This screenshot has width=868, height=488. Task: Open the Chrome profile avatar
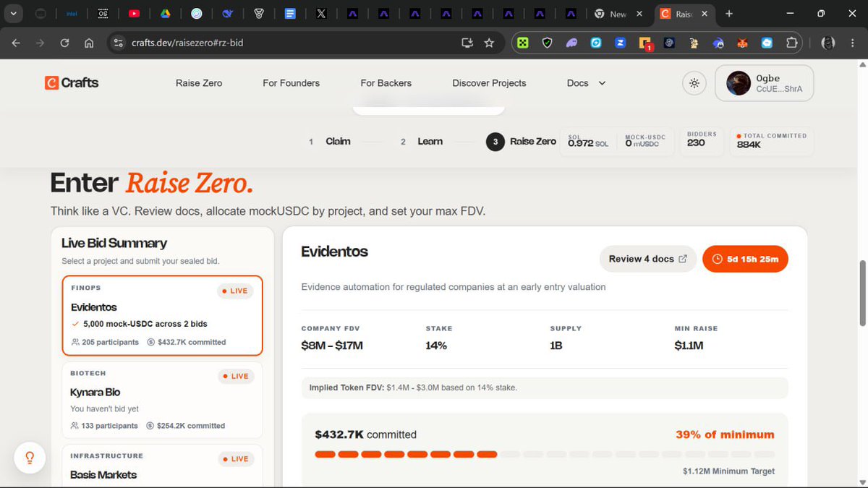(829, 43)
